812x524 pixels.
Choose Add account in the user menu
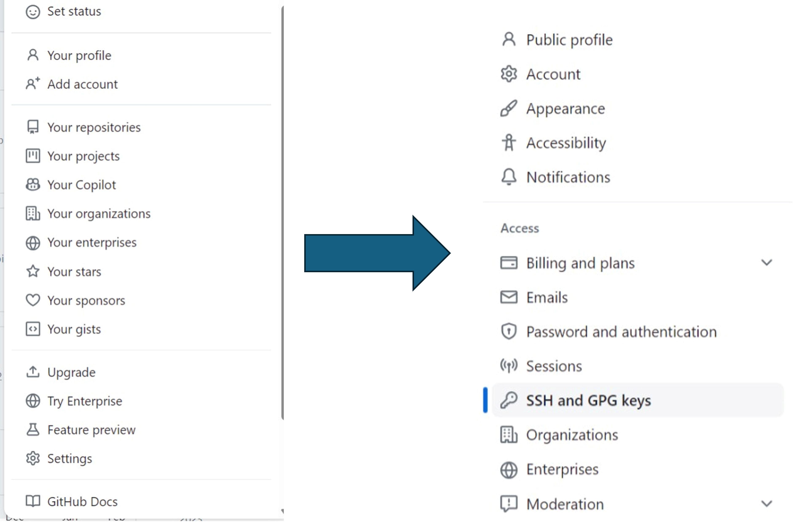(82, 84)
